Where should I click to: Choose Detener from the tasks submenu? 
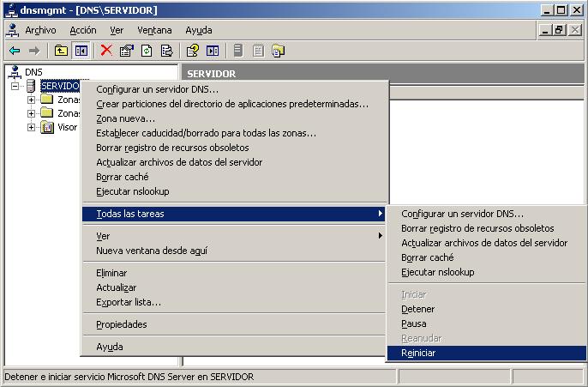pyautogui.click(x=417, y=309)
